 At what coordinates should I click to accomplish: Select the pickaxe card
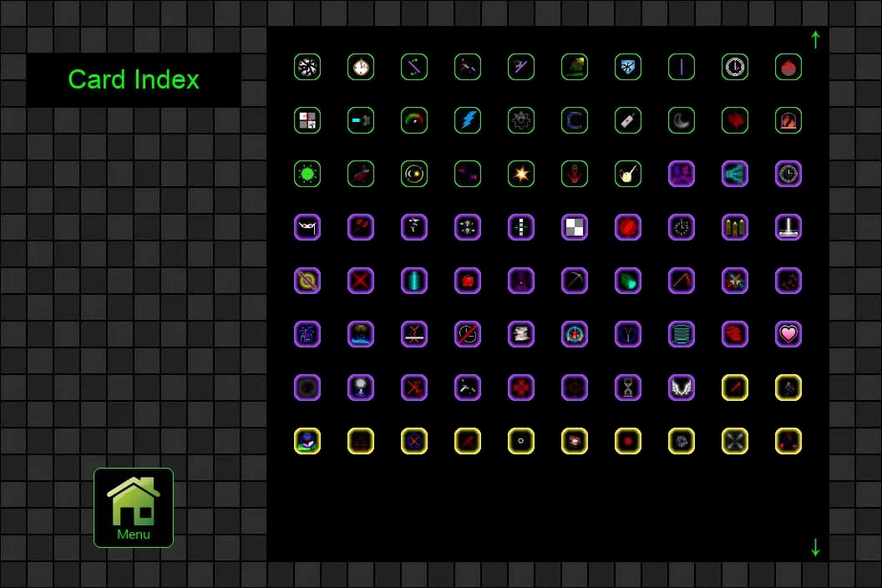[575, 281]
